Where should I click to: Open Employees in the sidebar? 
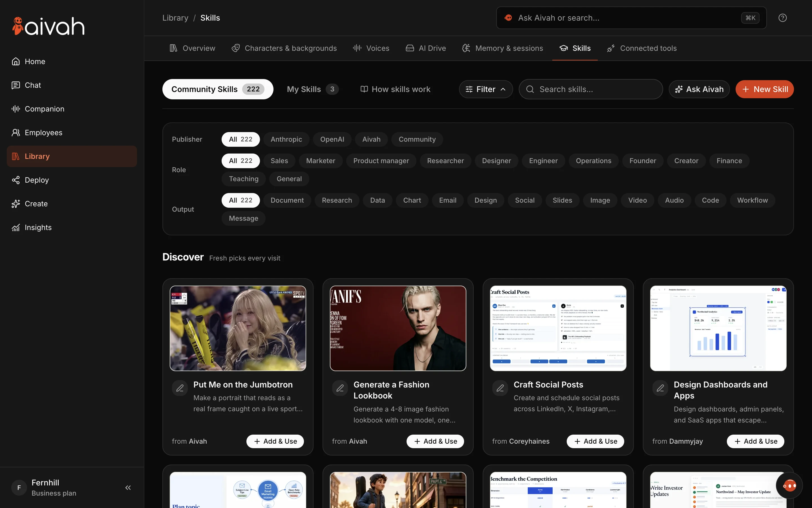pyautogui.click(x=72, y=133)
